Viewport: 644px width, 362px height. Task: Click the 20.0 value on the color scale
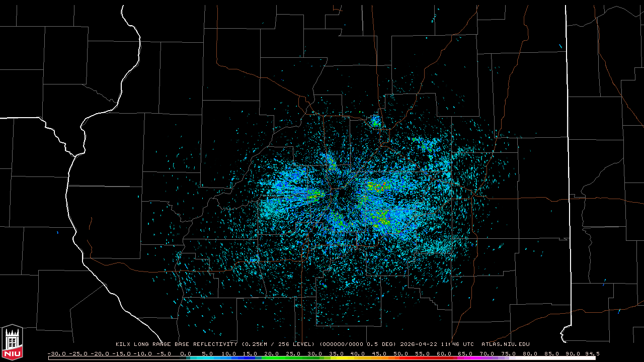[272, 353]
